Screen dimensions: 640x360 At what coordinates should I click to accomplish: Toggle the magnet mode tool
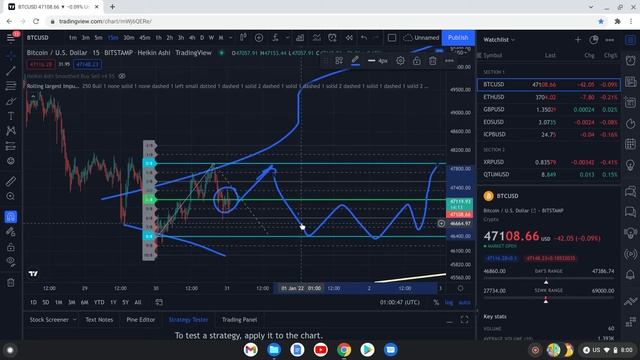point(11,216)
